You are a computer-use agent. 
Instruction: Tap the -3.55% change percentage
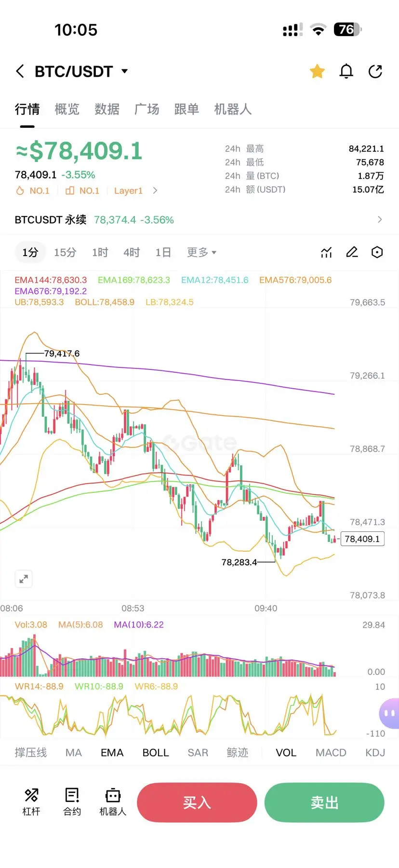point(78,175)
